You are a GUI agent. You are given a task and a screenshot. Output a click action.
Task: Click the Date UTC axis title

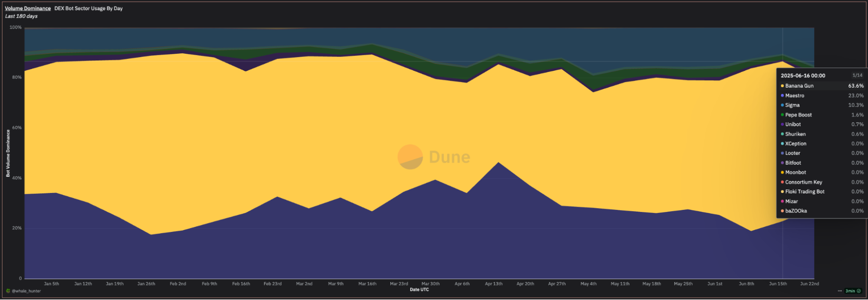pyautogui.click(x=419, y=289)
